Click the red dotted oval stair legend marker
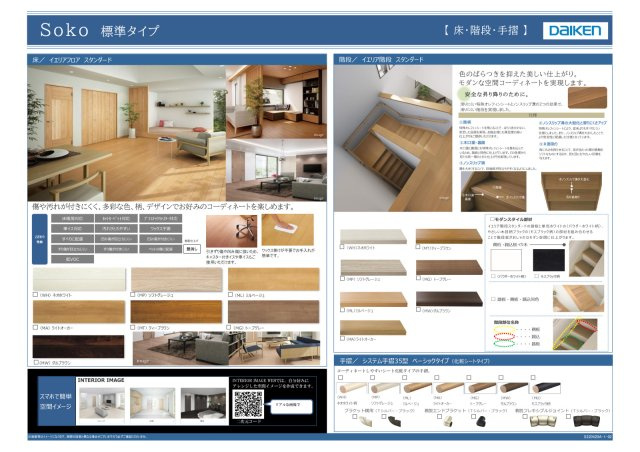Viewport: 640px width, 452px height. pos(504,336)
